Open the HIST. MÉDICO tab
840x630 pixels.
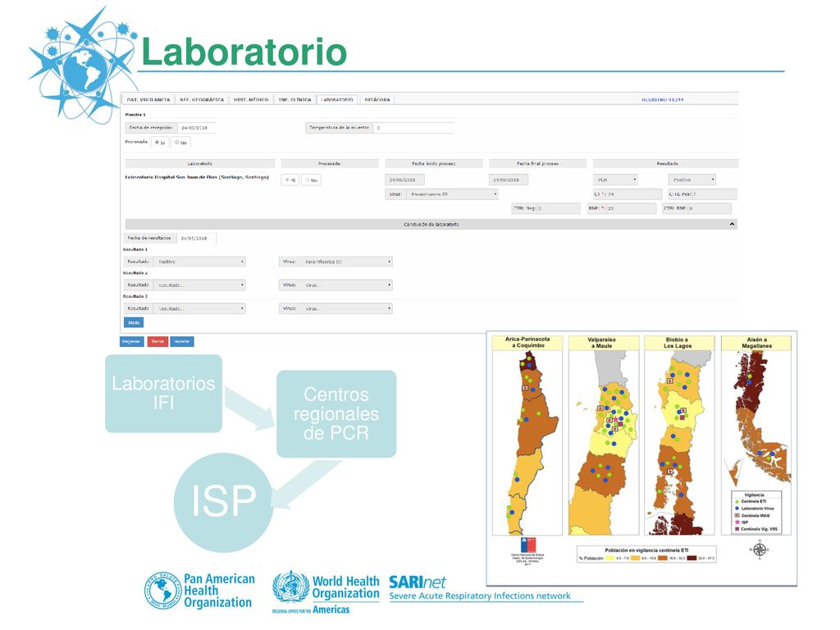(x=251, y=99)
